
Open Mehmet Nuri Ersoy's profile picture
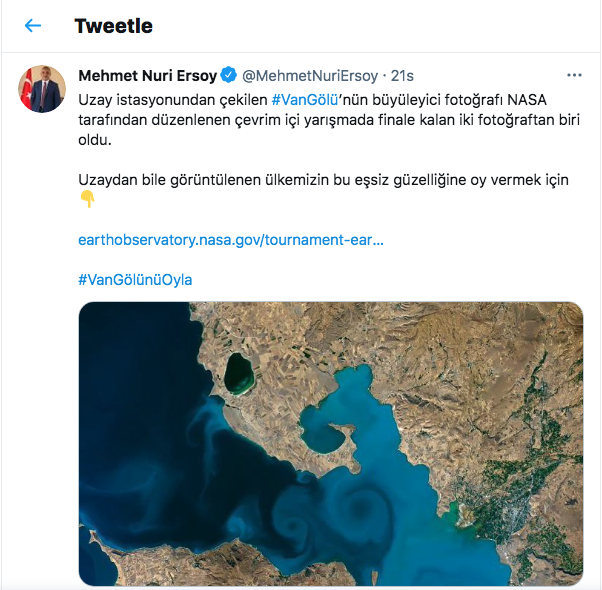pos(42,90)
